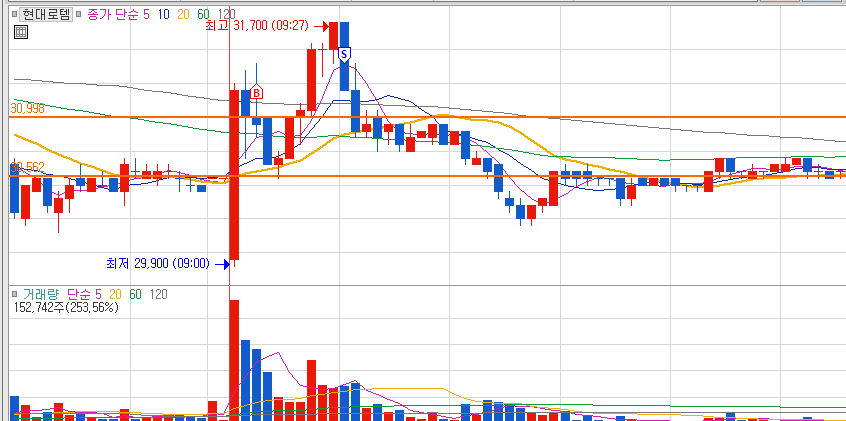Click the red arrow beside 최고 31,700

tap(322, 26)
